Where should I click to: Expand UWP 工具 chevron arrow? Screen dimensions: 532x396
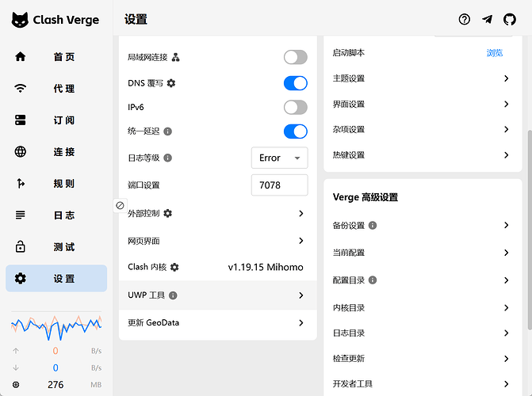(x=301, y=295)
